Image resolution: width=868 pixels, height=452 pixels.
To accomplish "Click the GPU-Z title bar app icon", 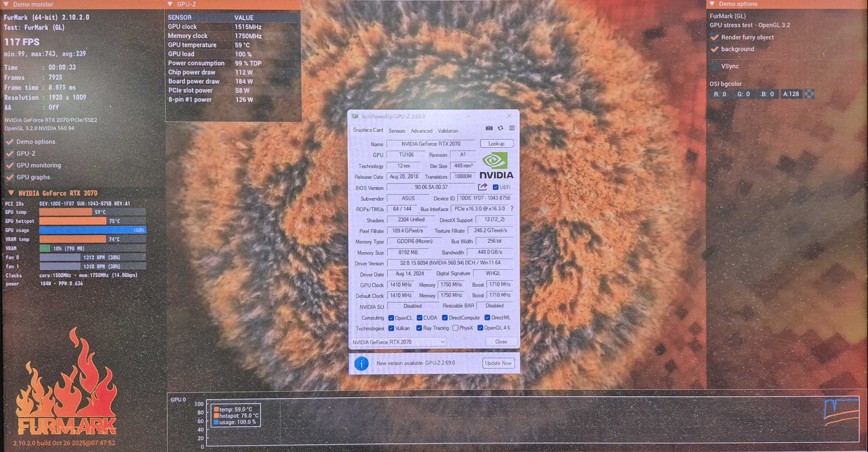I will pos(354,116).
